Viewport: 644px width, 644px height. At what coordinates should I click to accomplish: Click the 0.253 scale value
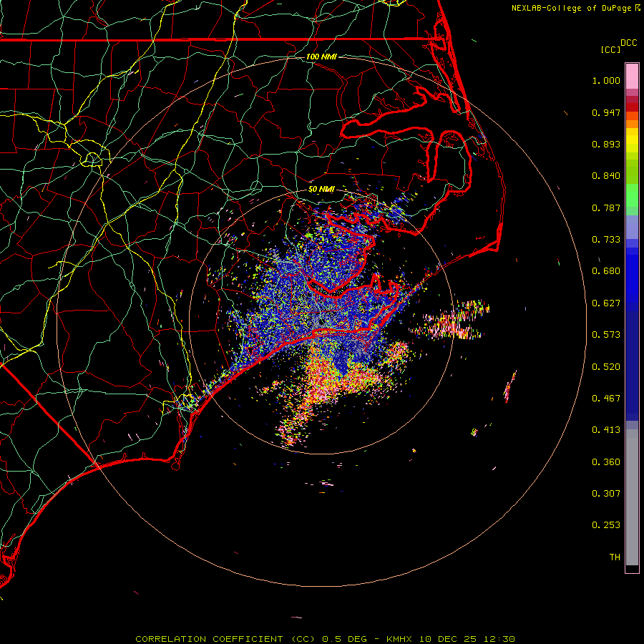(x=606, y=525)
